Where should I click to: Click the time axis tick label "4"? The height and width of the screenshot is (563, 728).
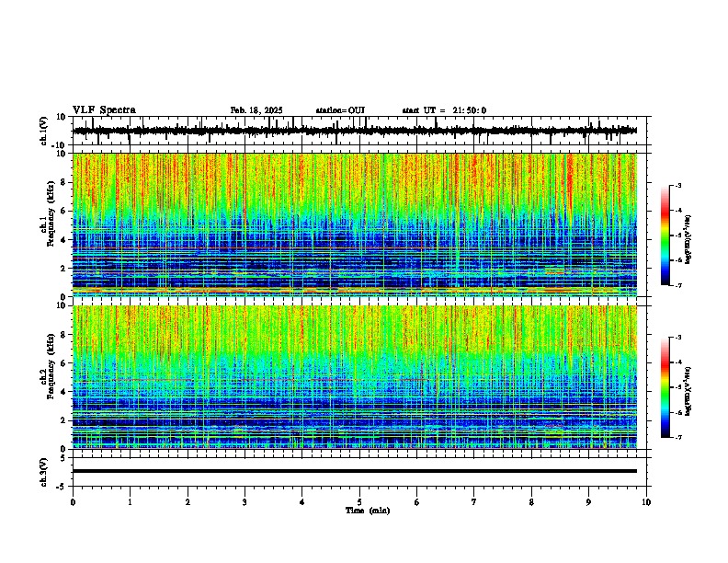click(x=302, y=502)
